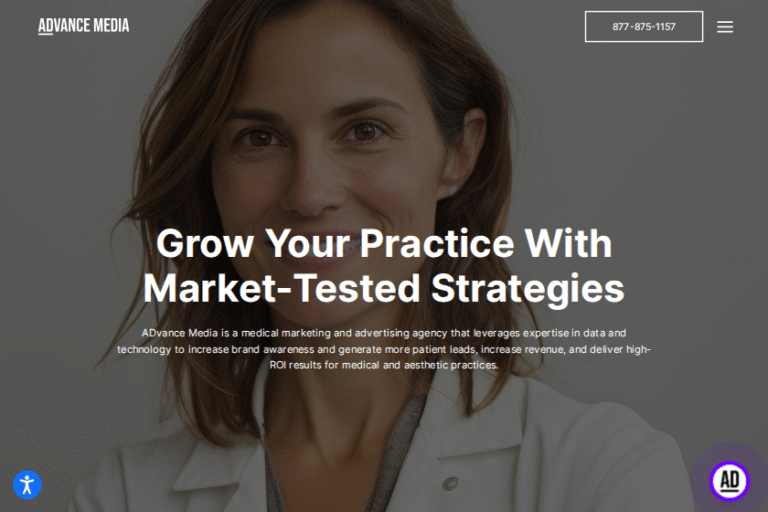Select the 'Grow Your Practice With' headline
Image resolution: width=768 pixels, height=512 pixels.
tap(384, 243)
